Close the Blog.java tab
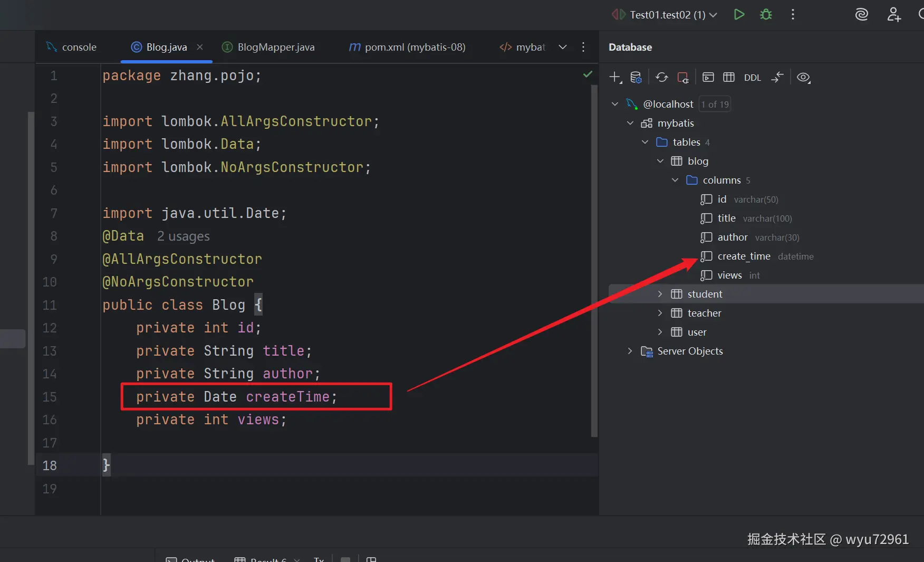 tap(200, 47)
